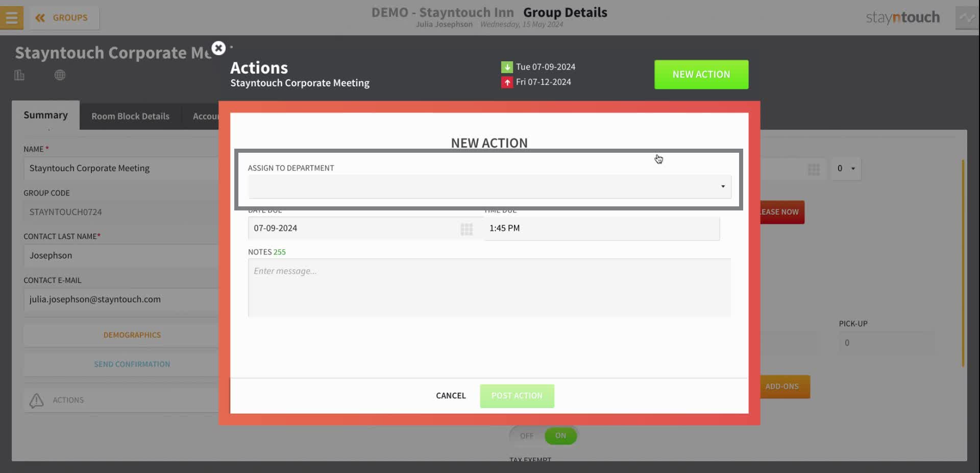Image resolution: width=980 pixels, height=473 pixels.
Task: Open the DEMOGRAPHICS button
Action: pyautogui.click(x=121, y=335)
